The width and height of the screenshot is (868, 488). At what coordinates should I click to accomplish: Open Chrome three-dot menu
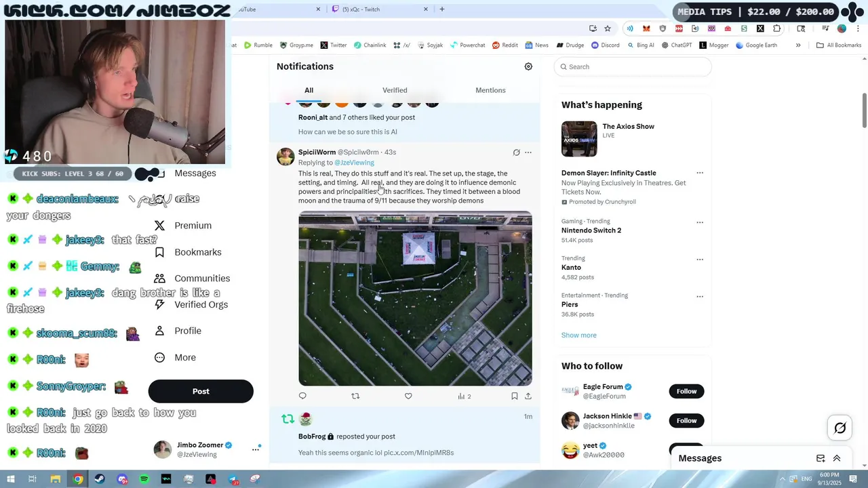(859, 28)
